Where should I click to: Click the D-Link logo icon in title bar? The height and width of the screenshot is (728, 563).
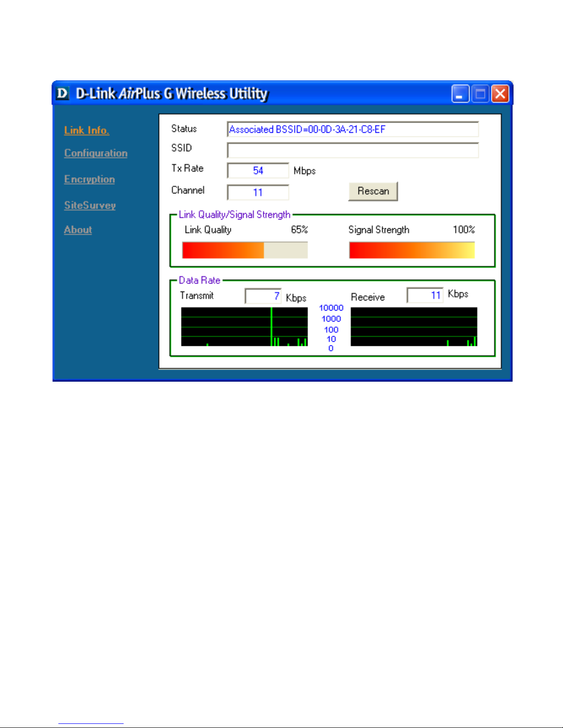click(62, 94)
